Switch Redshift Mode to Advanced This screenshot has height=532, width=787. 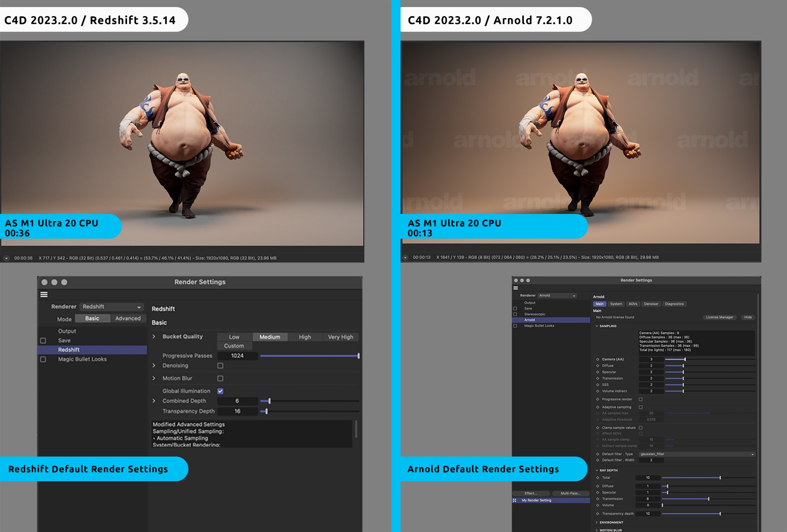click(128, 318)
